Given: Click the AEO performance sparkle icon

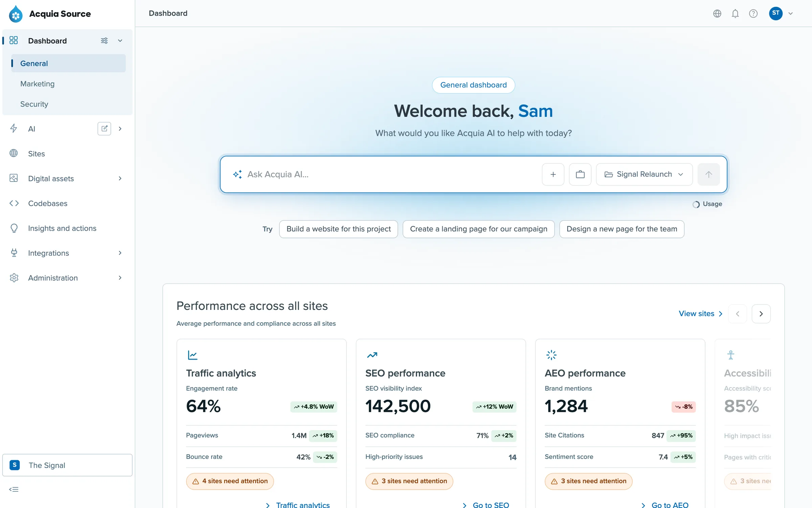Looking at the screenshot, I should 551,355.
